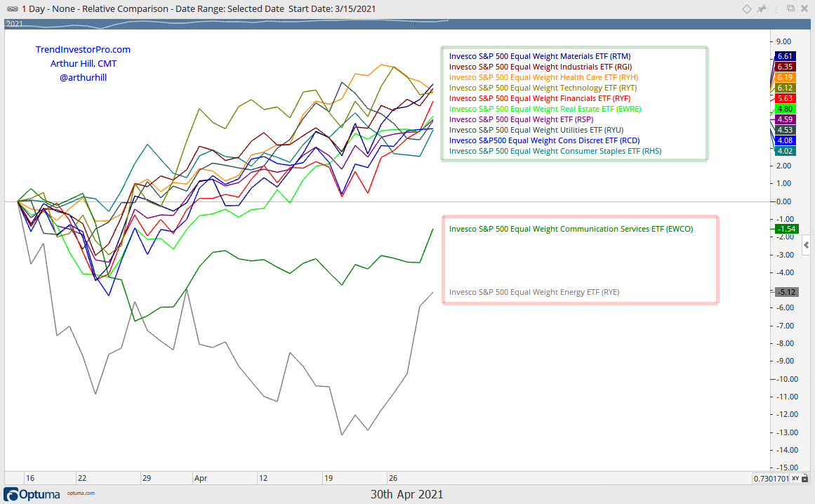This screenshot has height=504, width=815.
Task: Detach chart using the overlapping windows icon
Action: click(790, 8)
